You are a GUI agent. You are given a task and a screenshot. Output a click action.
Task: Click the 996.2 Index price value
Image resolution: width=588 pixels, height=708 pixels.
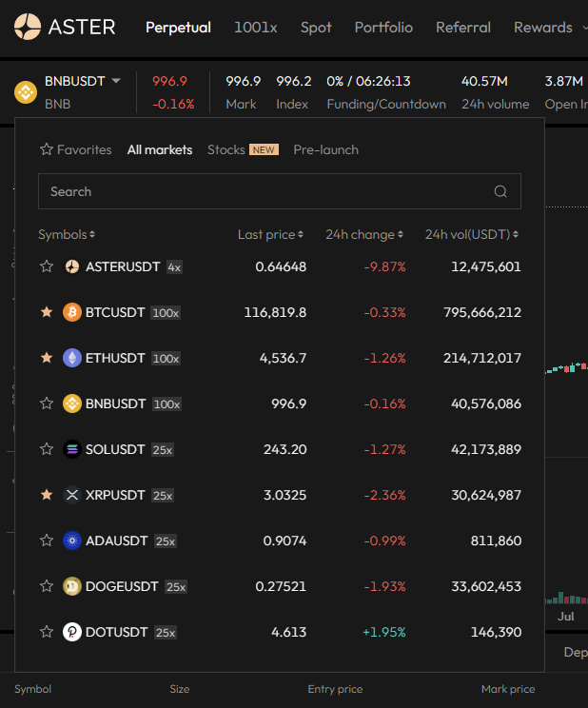294,81
